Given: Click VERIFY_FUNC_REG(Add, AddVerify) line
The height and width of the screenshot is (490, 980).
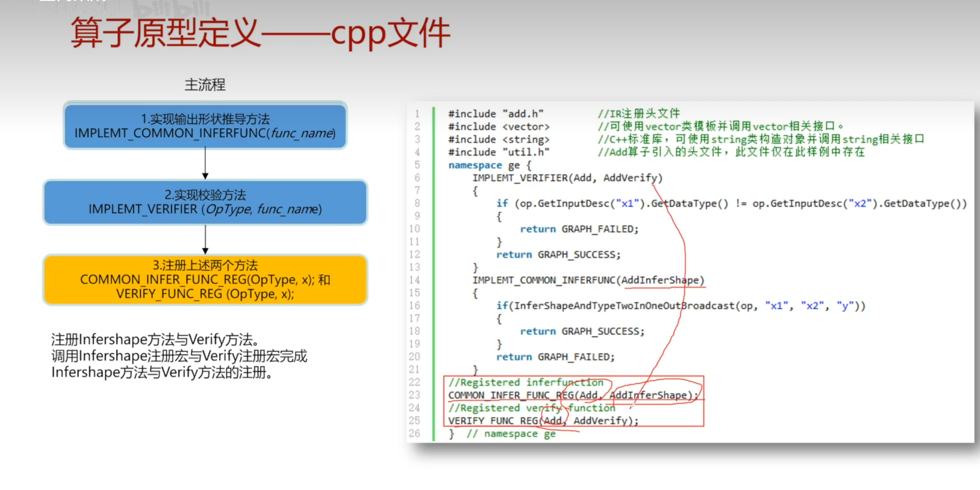Looking at the screenshot, I should (543, 421).
